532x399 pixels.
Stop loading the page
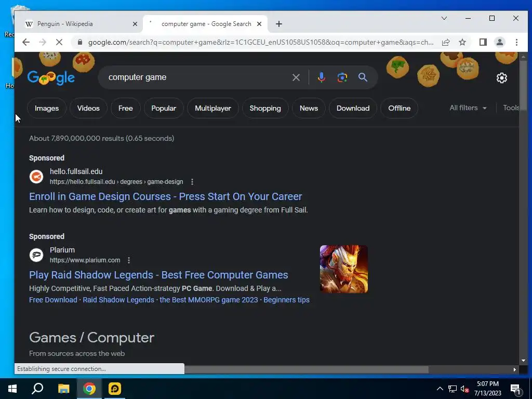coord(59,42)
